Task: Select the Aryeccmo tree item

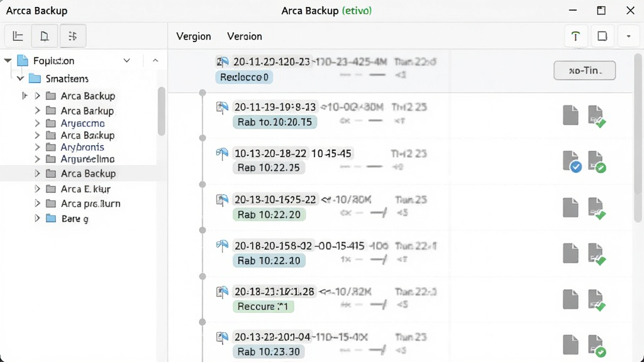Action: click(82, 123)
